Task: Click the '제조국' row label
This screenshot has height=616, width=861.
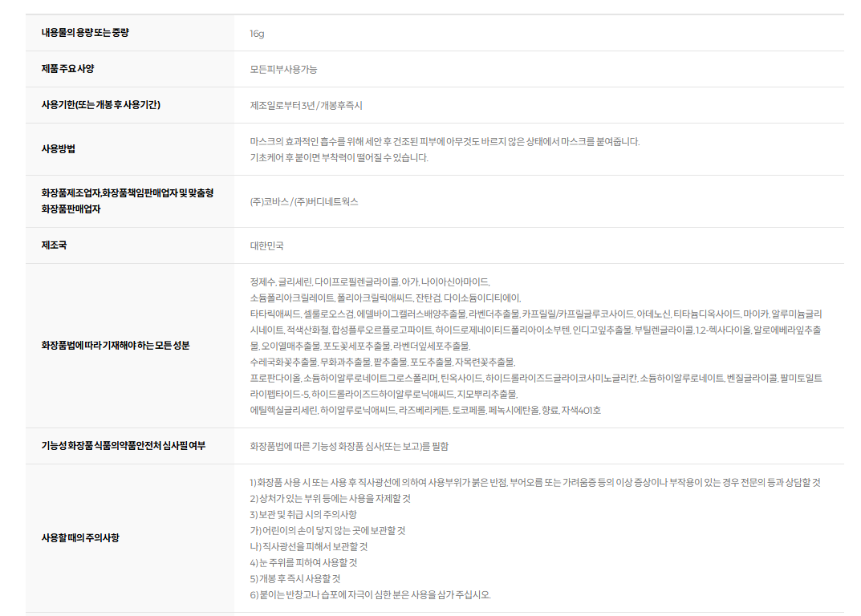Action: tap(54, 245)
